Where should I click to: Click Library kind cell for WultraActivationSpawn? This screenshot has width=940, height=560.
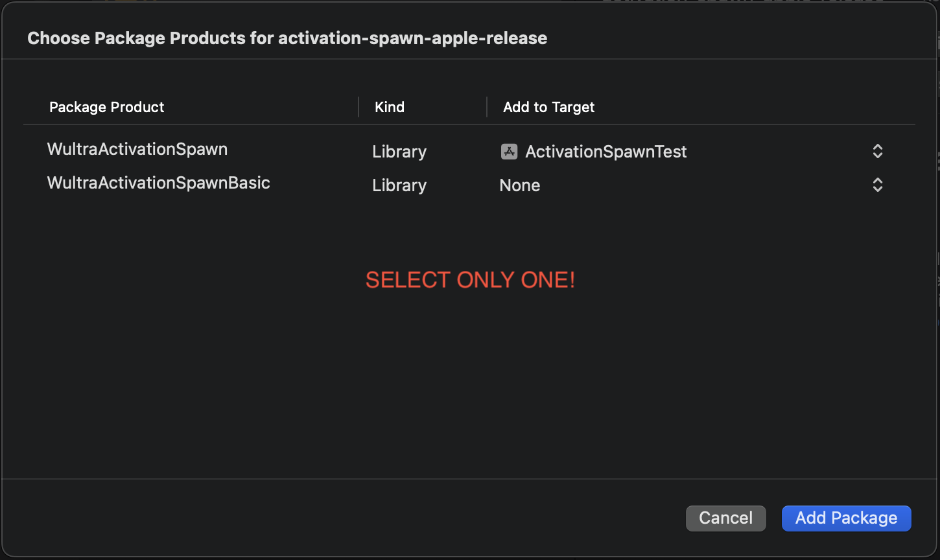(399, 152)
